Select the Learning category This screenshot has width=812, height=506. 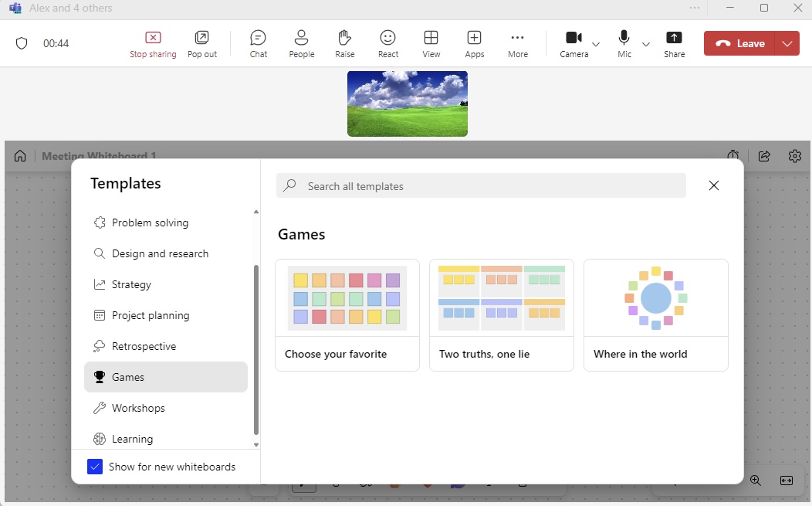click(166, 439)
